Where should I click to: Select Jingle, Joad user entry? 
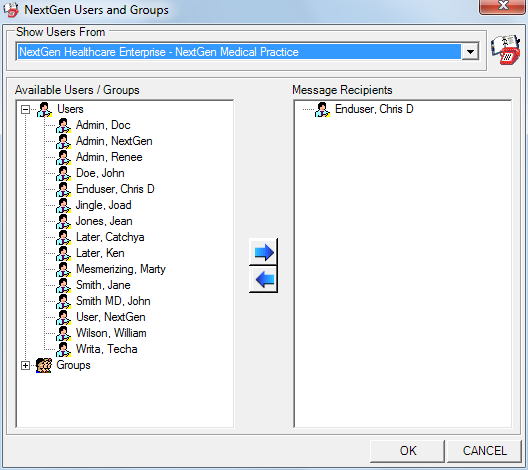pos(103,205)
